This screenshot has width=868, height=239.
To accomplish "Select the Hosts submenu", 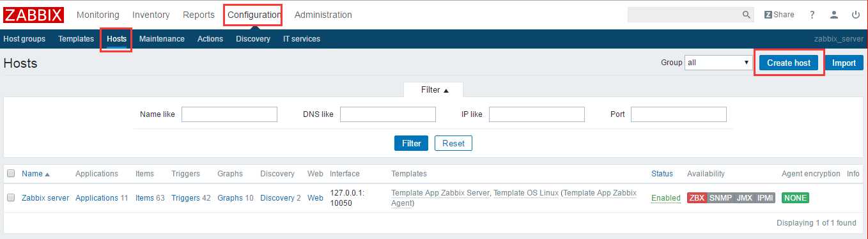I will [x=116, y=39].
